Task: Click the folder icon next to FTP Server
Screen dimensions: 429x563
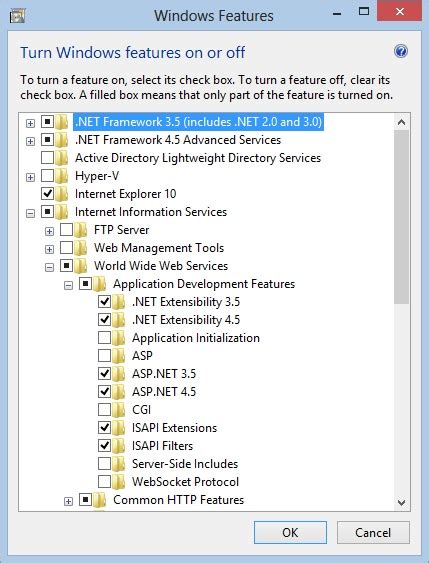Action: click(x=81, y=230)
